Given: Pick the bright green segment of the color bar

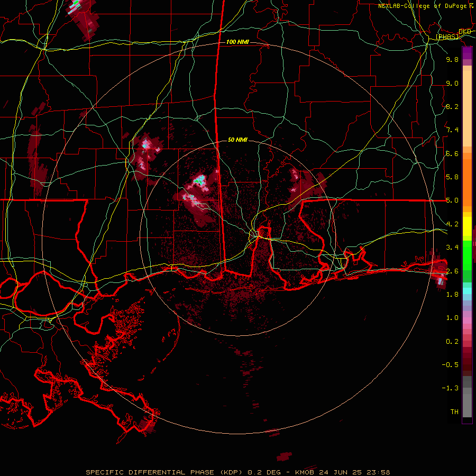Looking at the screenshot, I should pyautogui.click(x=467, y=256).
